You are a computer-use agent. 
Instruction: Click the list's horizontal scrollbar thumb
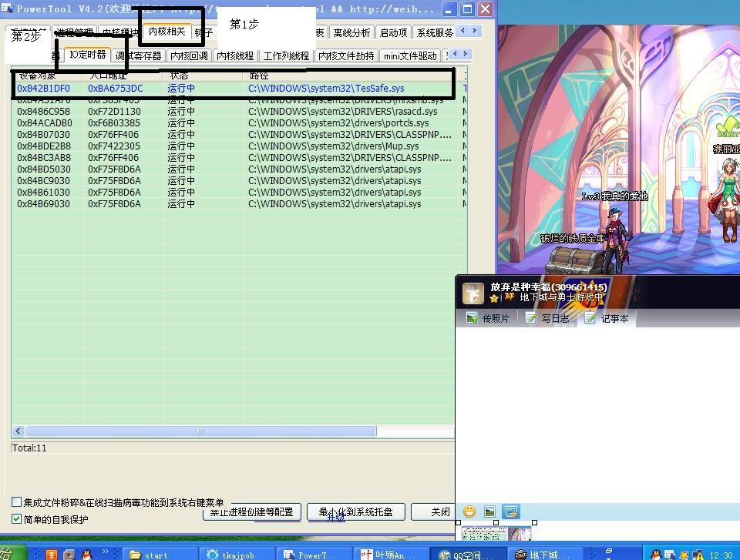(201, 431)
